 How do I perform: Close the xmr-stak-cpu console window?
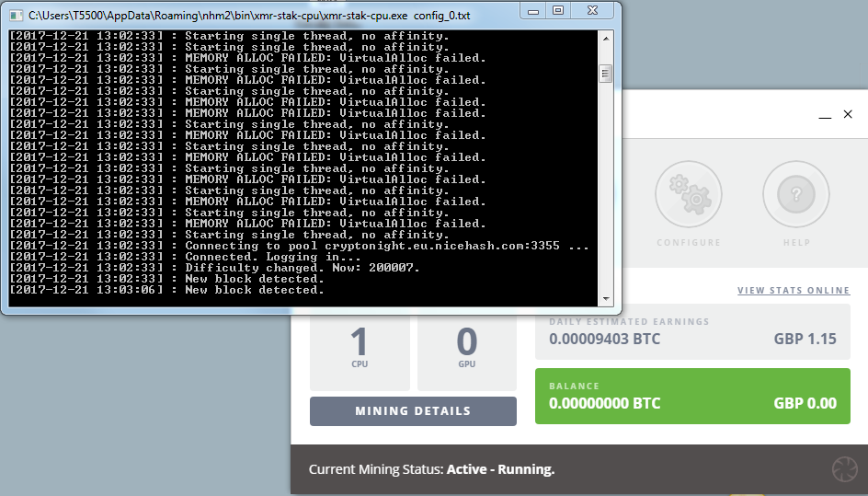click(592, 11)
